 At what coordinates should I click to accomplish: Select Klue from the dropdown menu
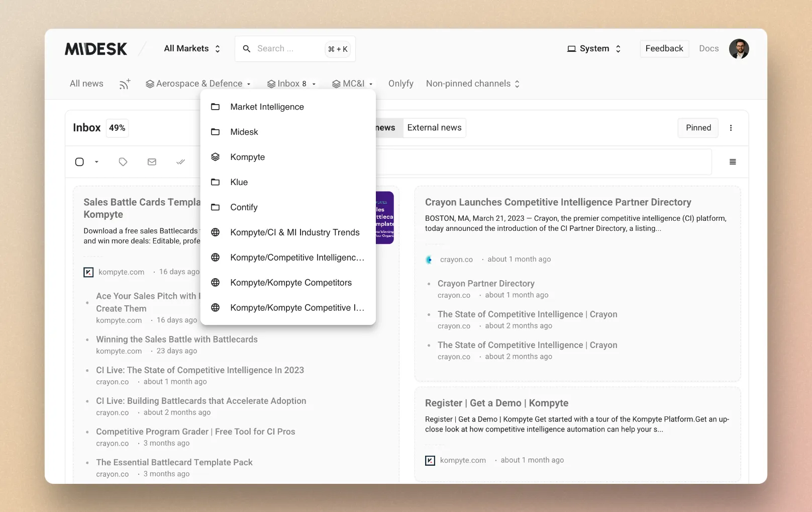[288, 182]
